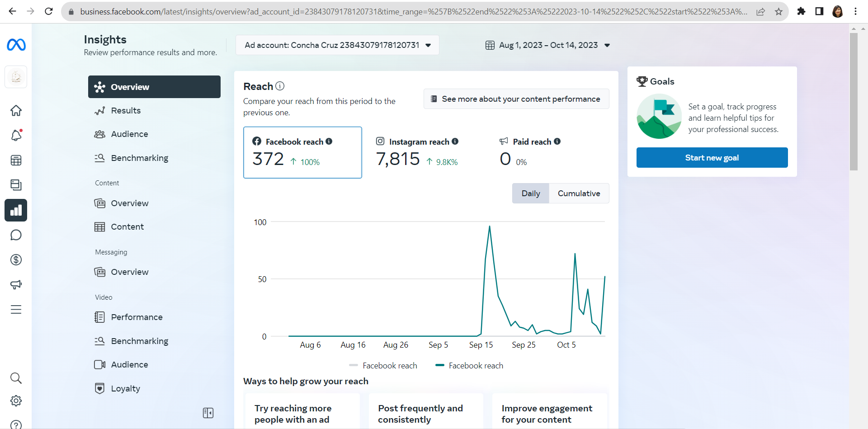
Task: Click the teal Facebook reach legend swatch
Action: point(439,365)
